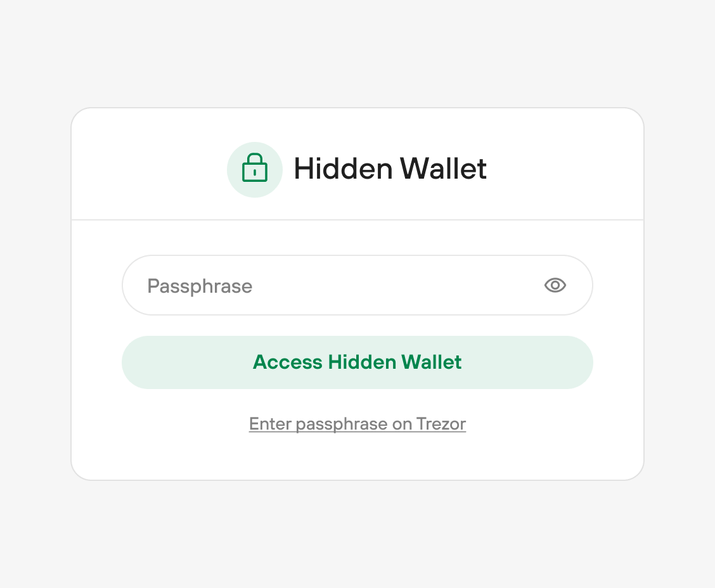This screenshot has width=715, height=588.
Task: Click inside the rounded Passphrase text box
Action: coord(357,285)
